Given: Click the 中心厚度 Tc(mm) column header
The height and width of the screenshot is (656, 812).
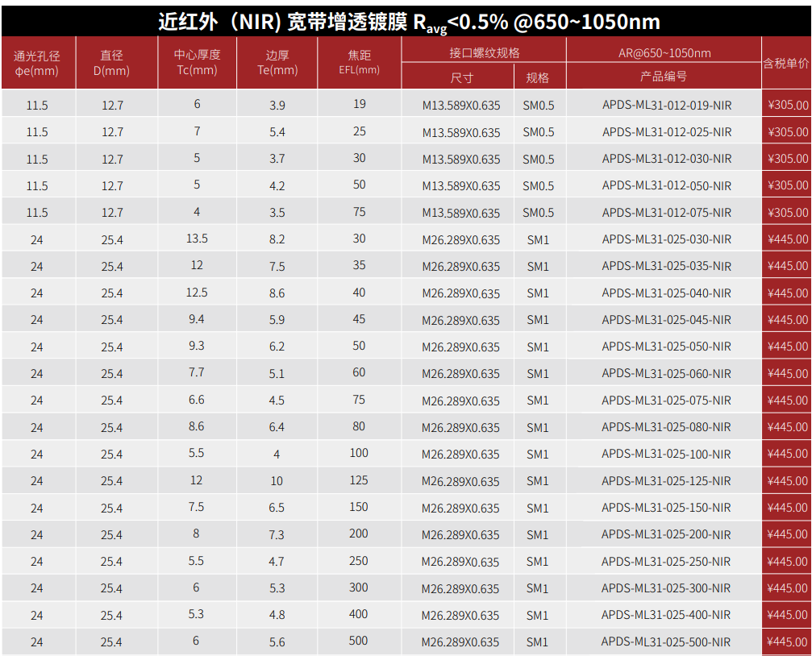Looking at the screenshot, I should 197,63.
